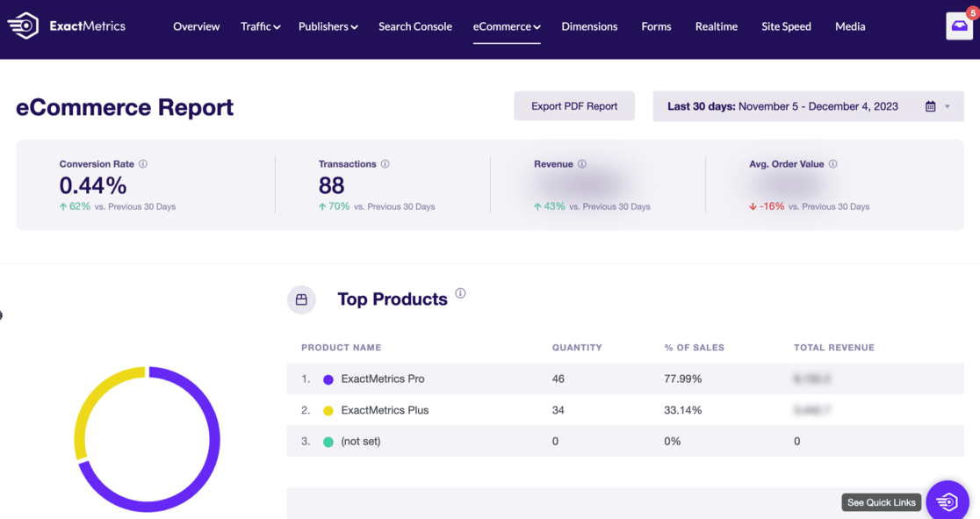Click the 0.44% conversion rate value
Viewport: 980px width, 519px height.
click(x=93, y=185)
